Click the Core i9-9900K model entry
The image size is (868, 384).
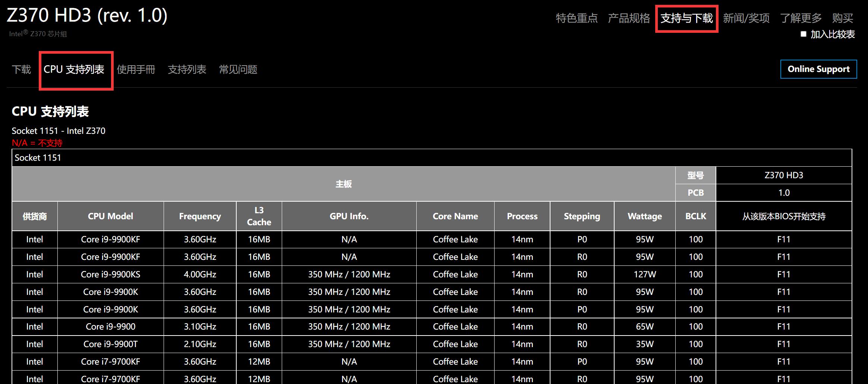[110, 292]
